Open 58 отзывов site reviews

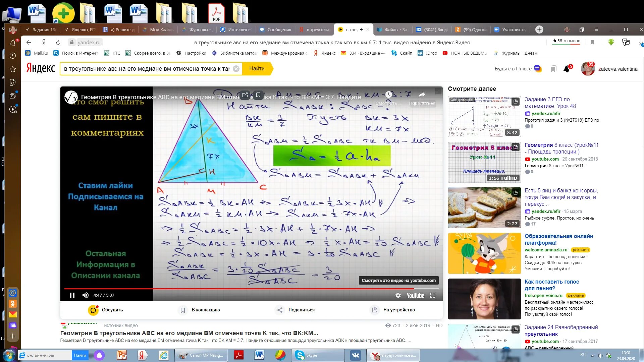click(566, 41)
